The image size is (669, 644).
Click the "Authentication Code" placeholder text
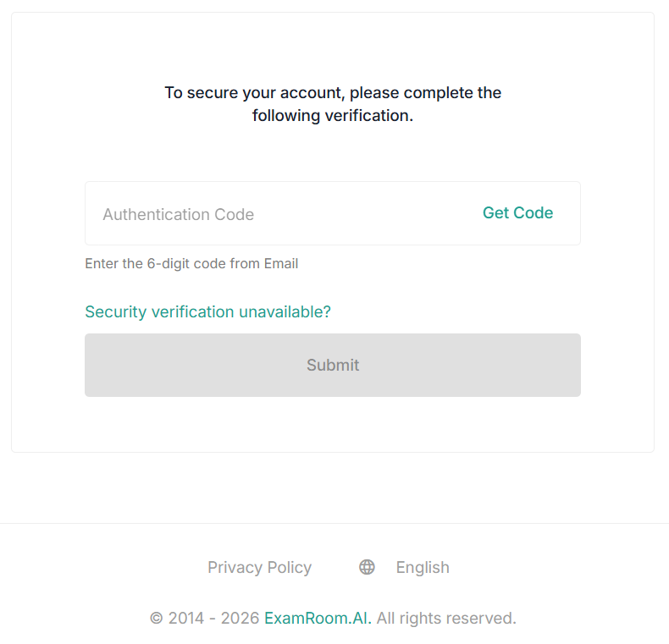coord(178,214)
